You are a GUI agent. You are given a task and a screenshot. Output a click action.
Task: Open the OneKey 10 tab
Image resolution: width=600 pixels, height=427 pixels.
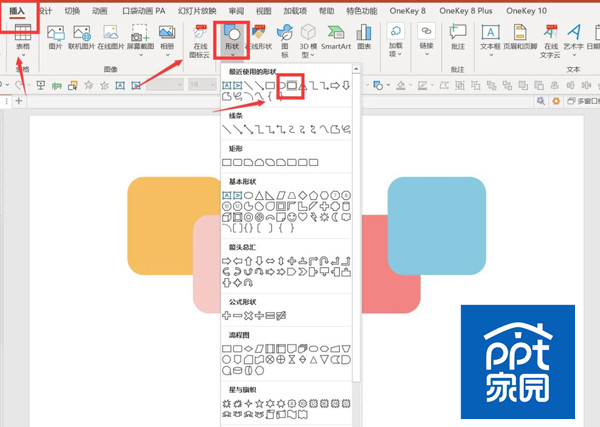click(527, 11)
